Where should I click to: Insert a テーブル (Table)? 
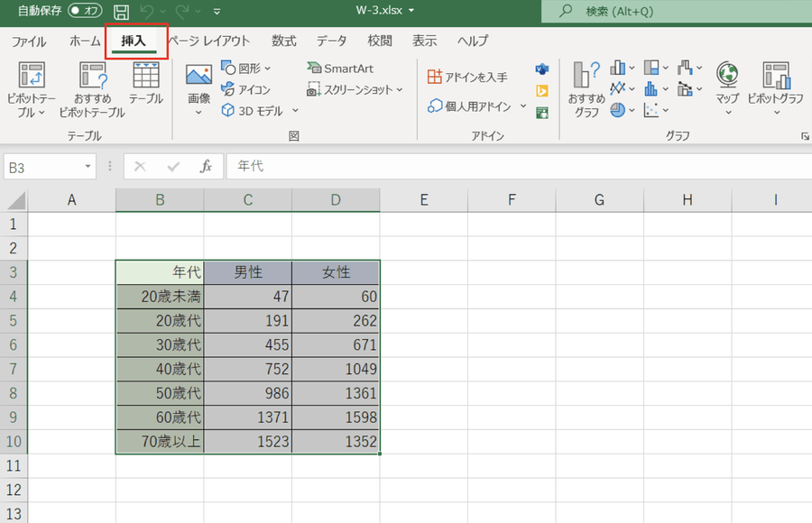click(145, 85)
